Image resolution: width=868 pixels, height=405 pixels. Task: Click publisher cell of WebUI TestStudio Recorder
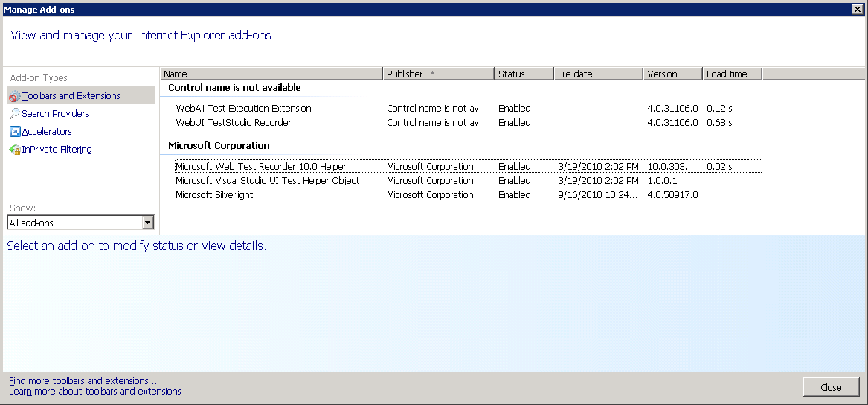pyautogui.click(x=437, y=122)
